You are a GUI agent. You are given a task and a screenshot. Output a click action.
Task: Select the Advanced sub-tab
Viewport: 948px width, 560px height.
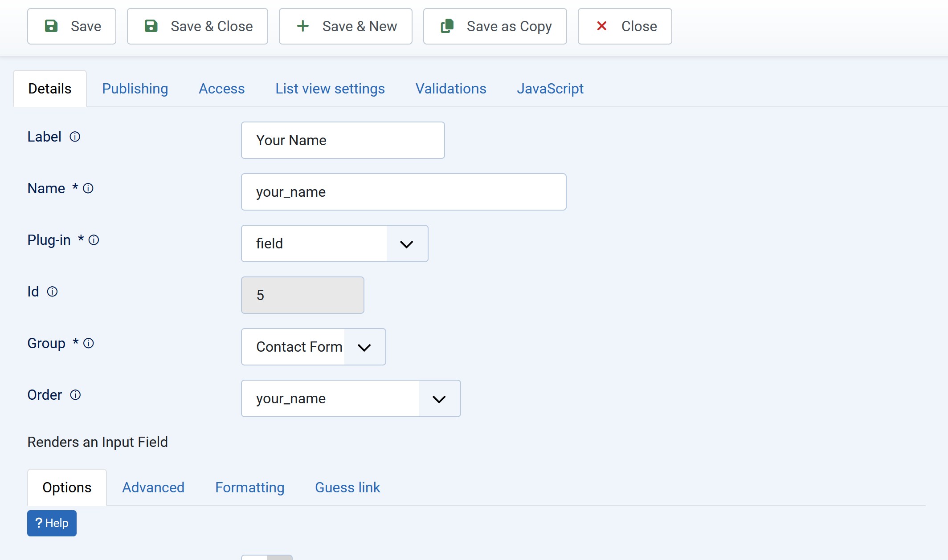point(153,487)
